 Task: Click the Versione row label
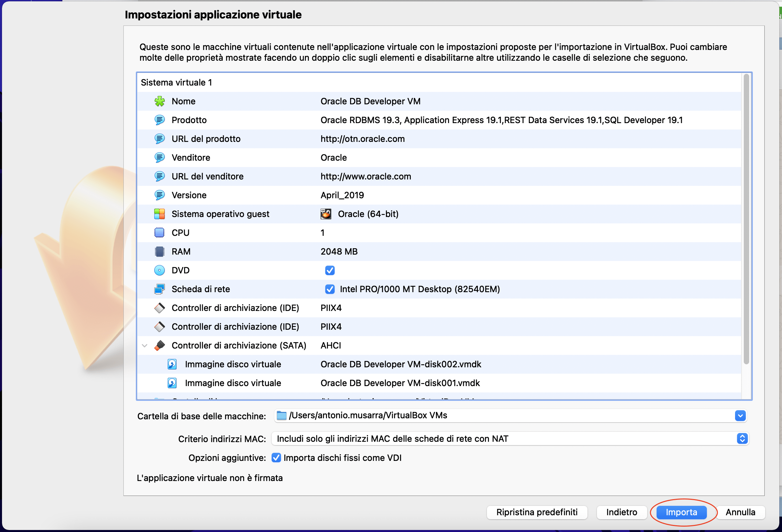pyautogui.click(x=189, y=195)
